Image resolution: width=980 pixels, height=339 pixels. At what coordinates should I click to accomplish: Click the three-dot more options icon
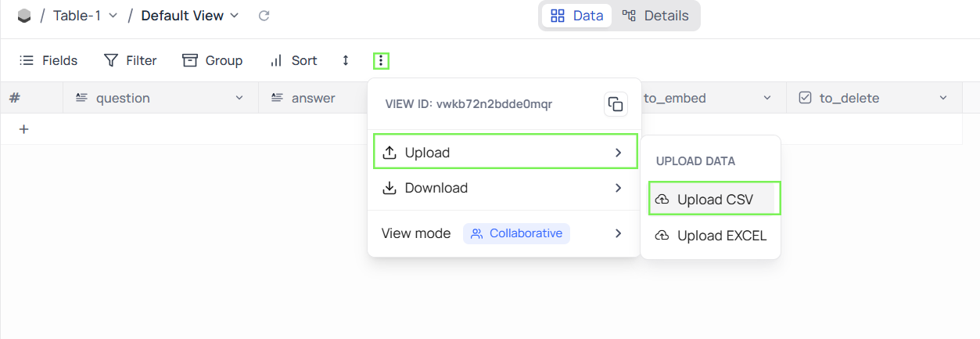click(x=381, y=60)
